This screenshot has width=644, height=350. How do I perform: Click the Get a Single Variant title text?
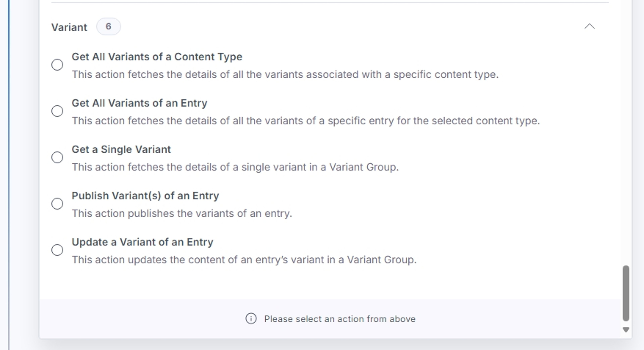click(x=121, y=149)
